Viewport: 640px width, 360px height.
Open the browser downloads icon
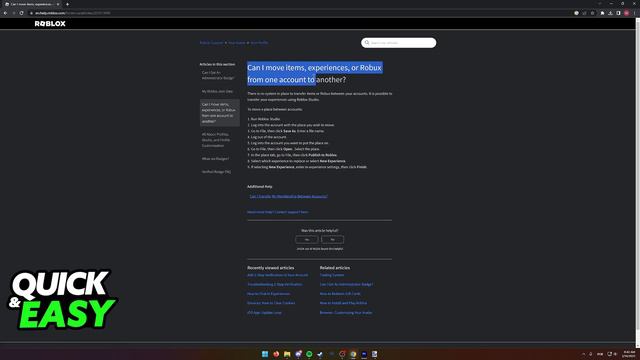pos(611,13)
